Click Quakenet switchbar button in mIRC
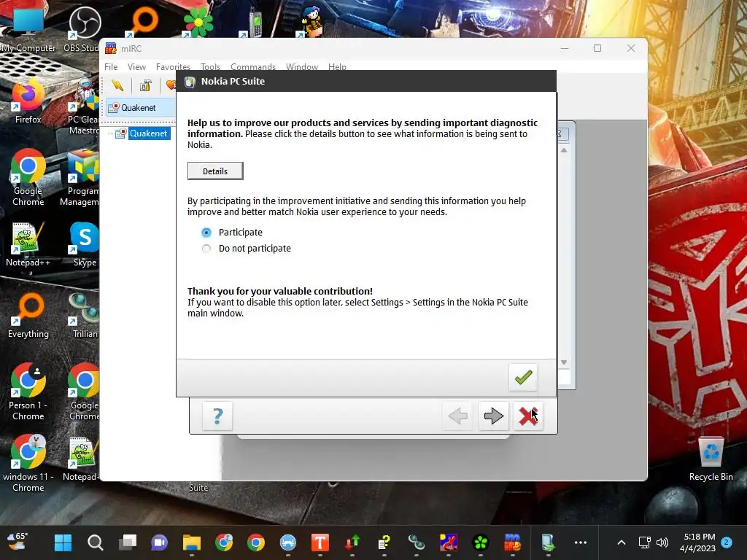Image resolution: width=747 pixels, height=560 pixels. [141, 108]
